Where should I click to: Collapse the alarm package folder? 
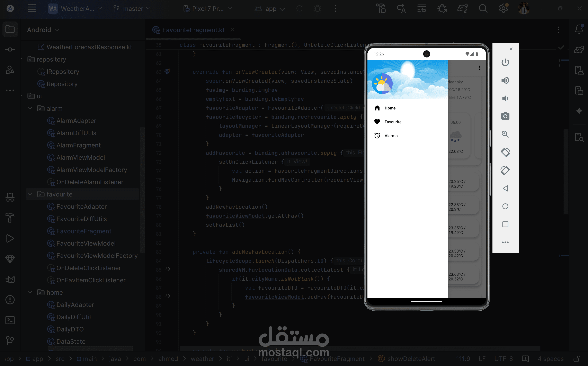click(x=30, y=108)
